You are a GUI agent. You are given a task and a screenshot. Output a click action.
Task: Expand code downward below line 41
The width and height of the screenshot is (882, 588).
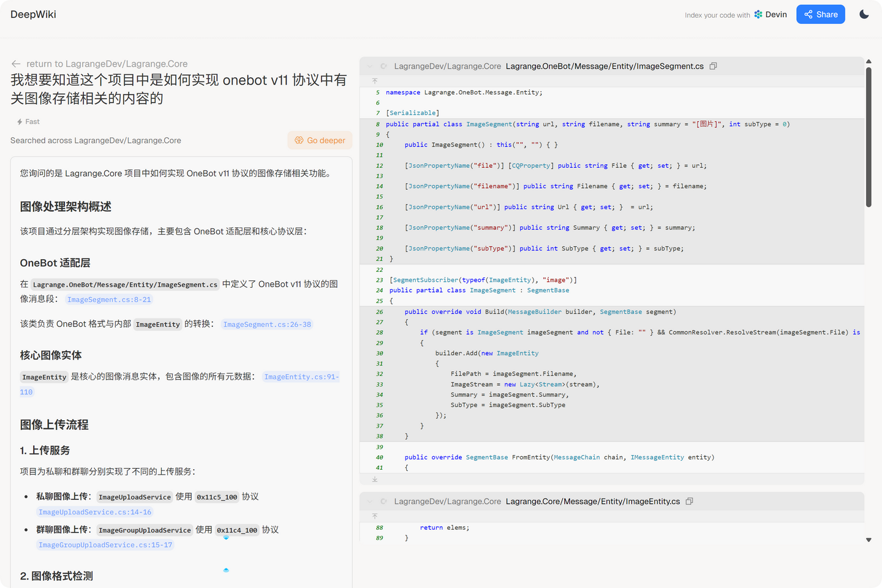pyautogui.click(x=375, y=479)
